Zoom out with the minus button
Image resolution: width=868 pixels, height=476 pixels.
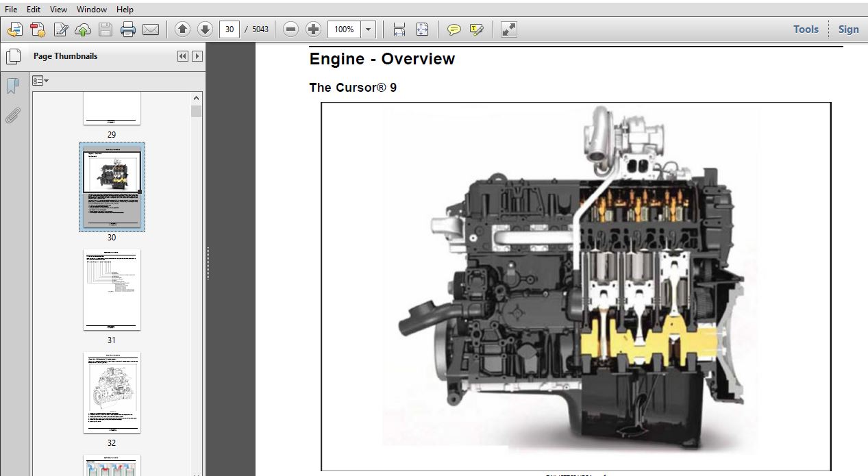click(290, 29)
